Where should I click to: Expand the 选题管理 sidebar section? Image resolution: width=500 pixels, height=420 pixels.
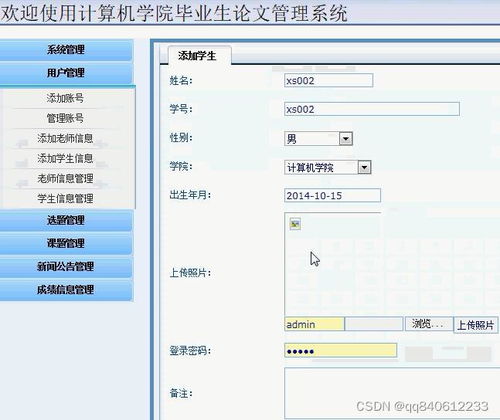[x=66, y=220]
